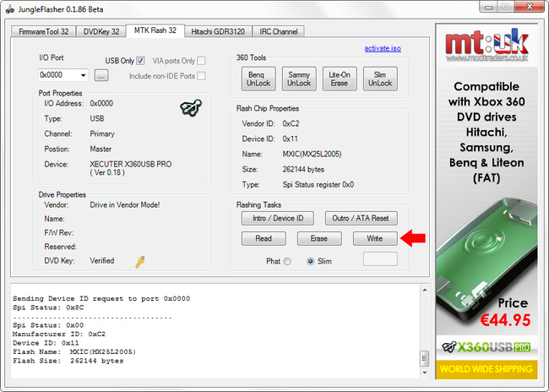Click 'Drive in Vendor Mode!' text
549x392 pixels.
click(125, 205)
